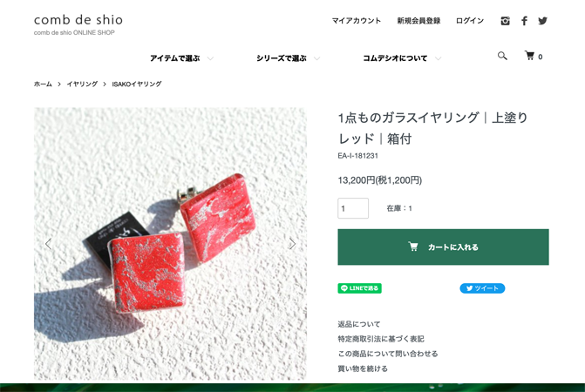The height and width of the screenshot is (392, 585).
Task: Expand the シリーズで選ぶ dropdown
Action: point(288,58)
